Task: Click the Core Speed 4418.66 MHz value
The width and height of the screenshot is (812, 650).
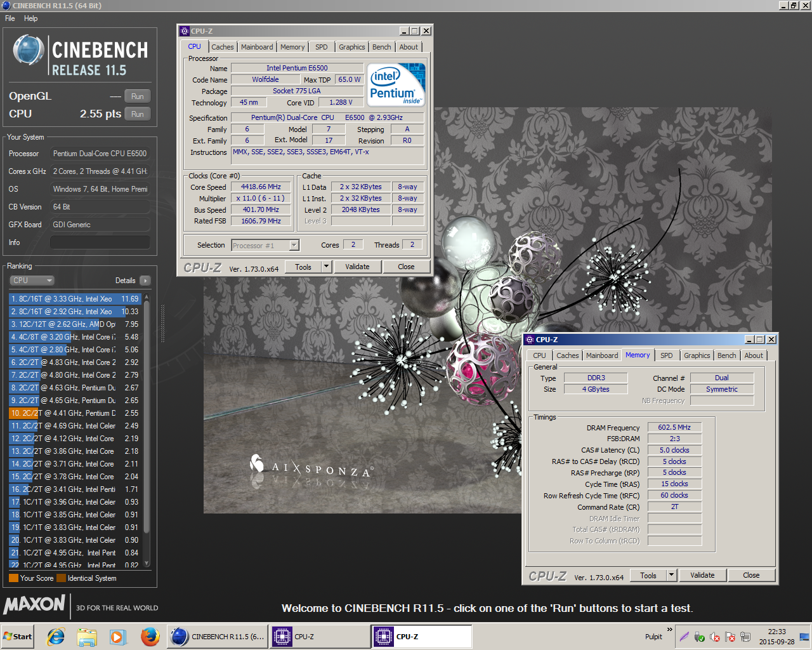Action: point(261,187)
